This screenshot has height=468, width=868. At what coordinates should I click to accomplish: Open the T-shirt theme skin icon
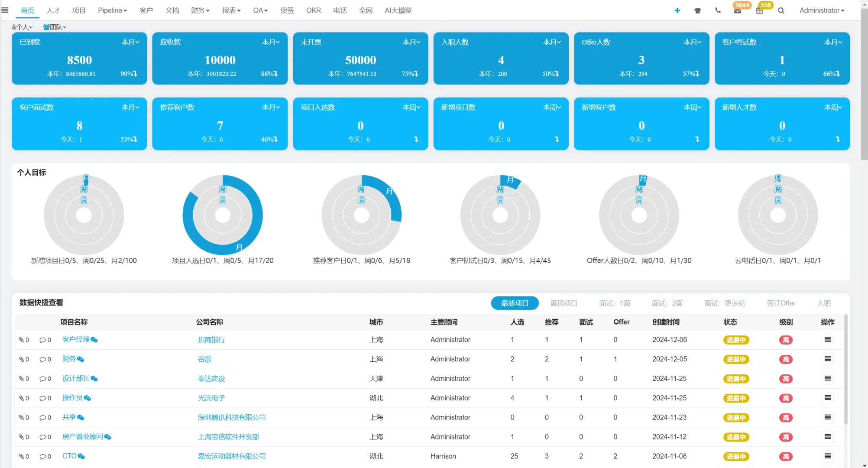(697, 10)
